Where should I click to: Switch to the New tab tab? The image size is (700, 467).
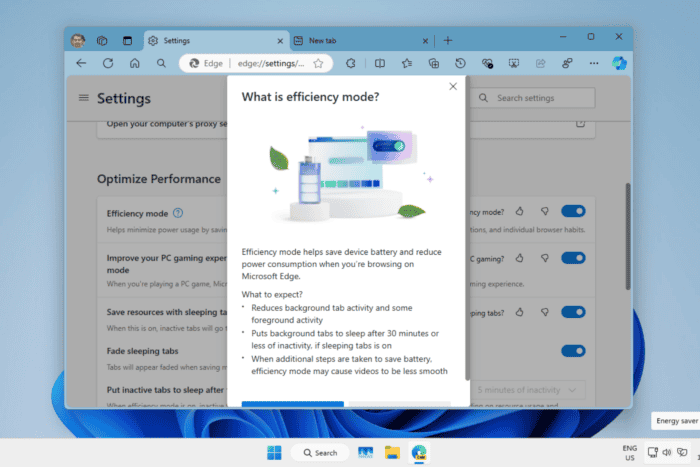coord(362,41)
